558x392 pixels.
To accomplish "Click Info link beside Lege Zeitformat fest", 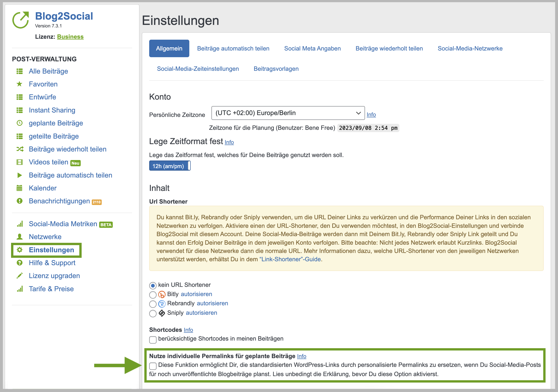I will 229,142.
